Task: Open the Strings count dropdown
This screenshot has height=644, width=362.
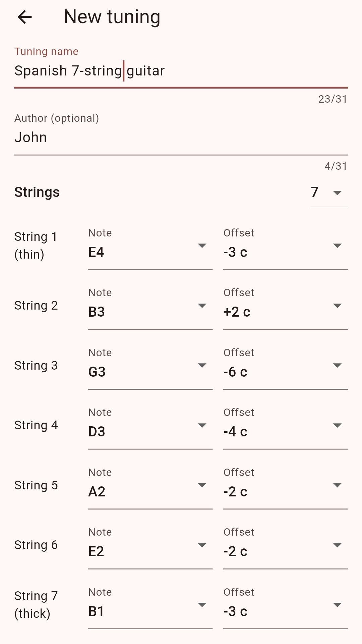Action: click(329, 193)
